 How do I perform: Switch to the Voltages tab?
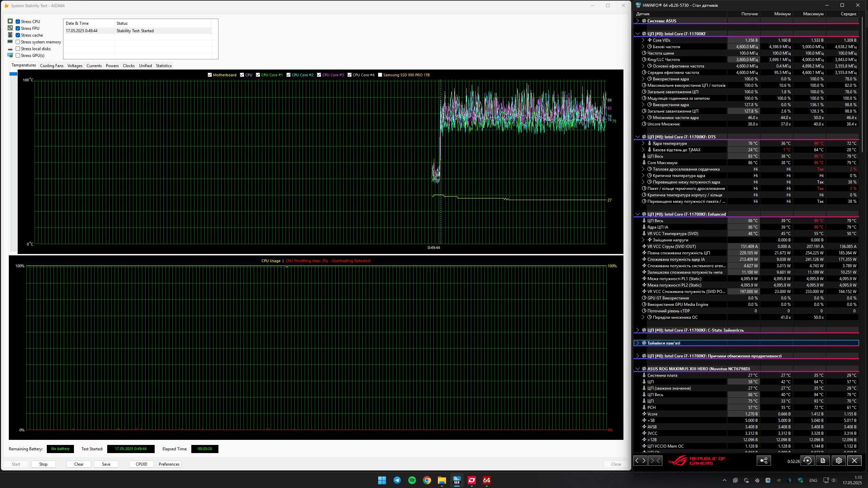[75, 65]
